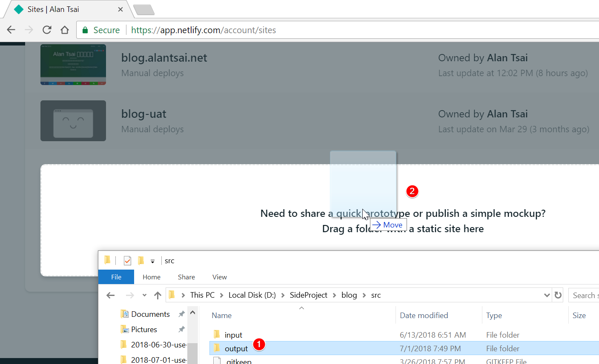Click Local Disk (D:) in the breadcrumb

click(x=252, y=295)
